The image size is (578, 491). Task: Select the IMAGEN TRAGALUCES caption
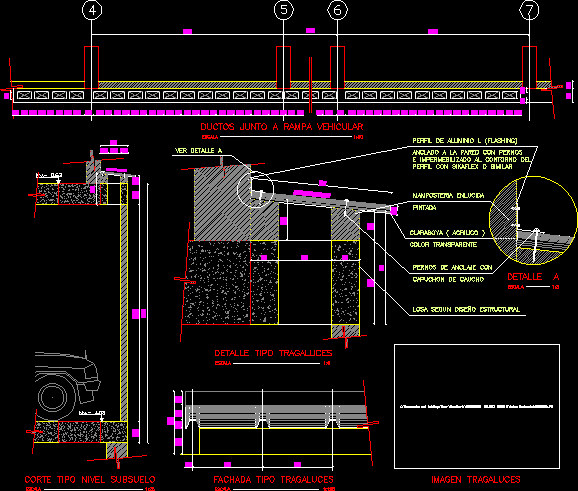pos(476,480)
